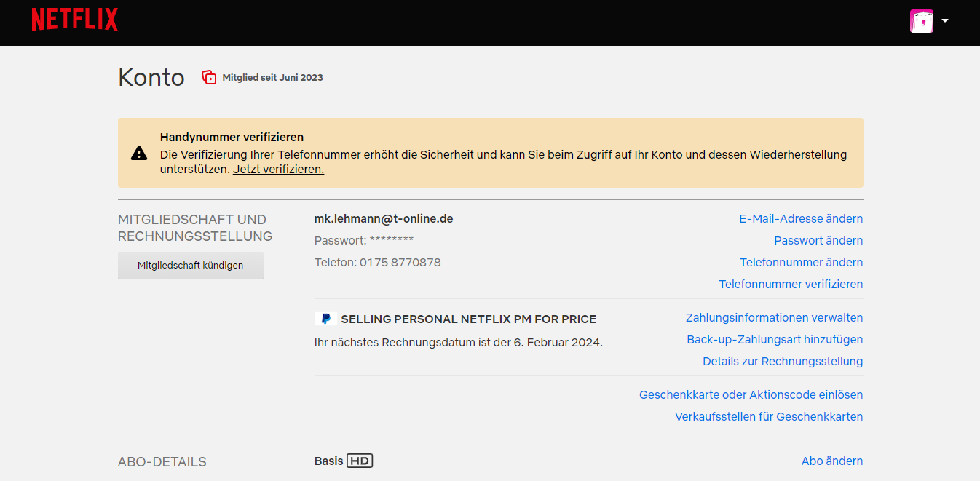Click the HD quality badge

pyautogui.click(x=360, y=461)
